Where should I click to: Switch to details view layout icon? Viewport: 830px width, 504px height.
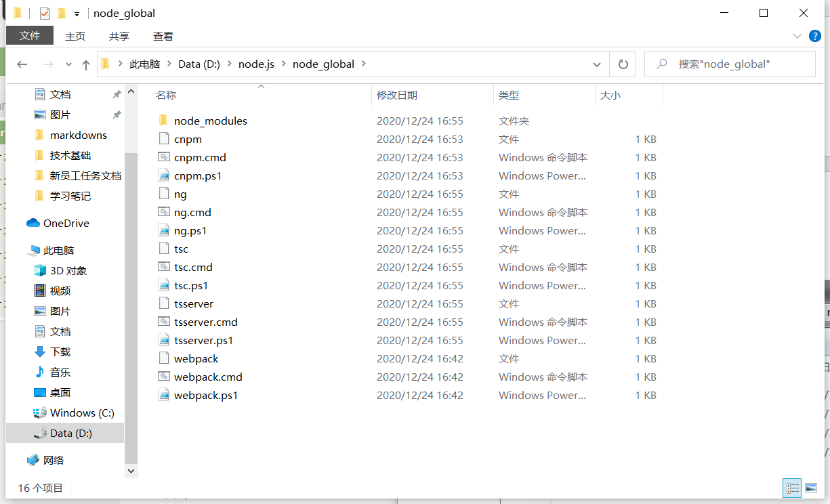coord(792,487)
